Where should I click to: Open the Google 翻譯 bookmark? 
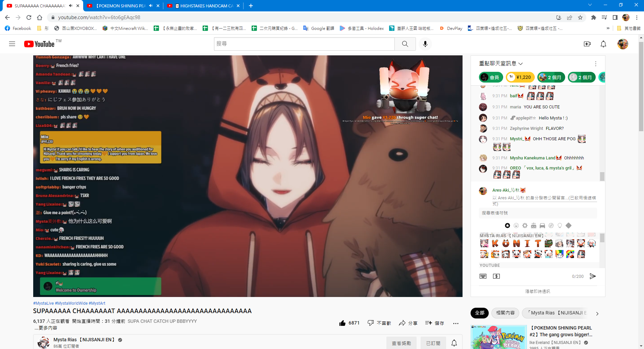pos(319,29)
